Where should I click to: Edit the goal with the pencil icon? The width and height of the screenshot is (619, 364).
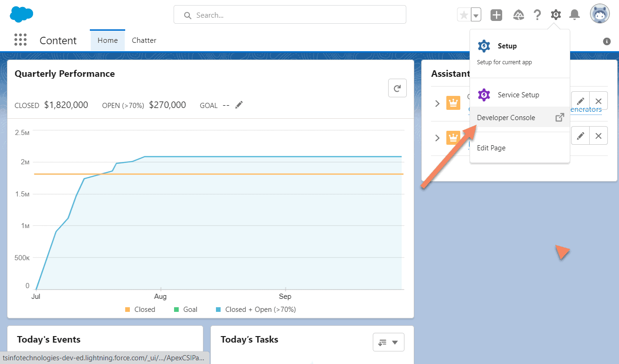(x=238, y=105)
